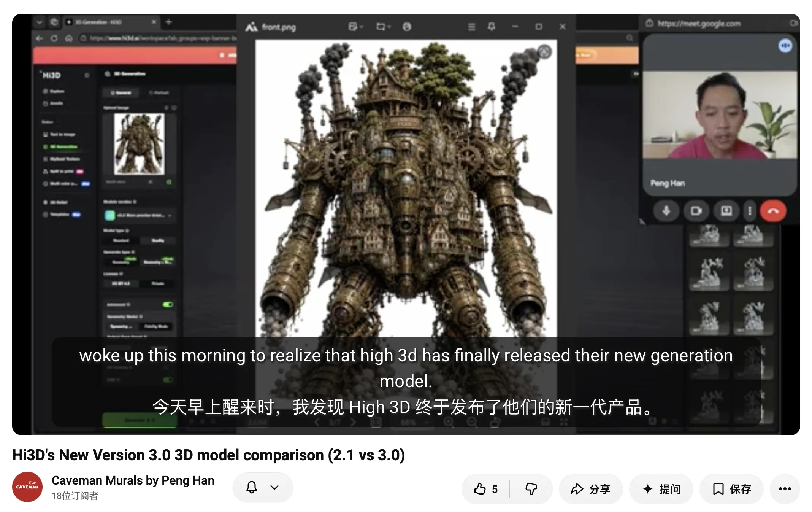Go back in the Hi3D browser

tap(40, 38)
